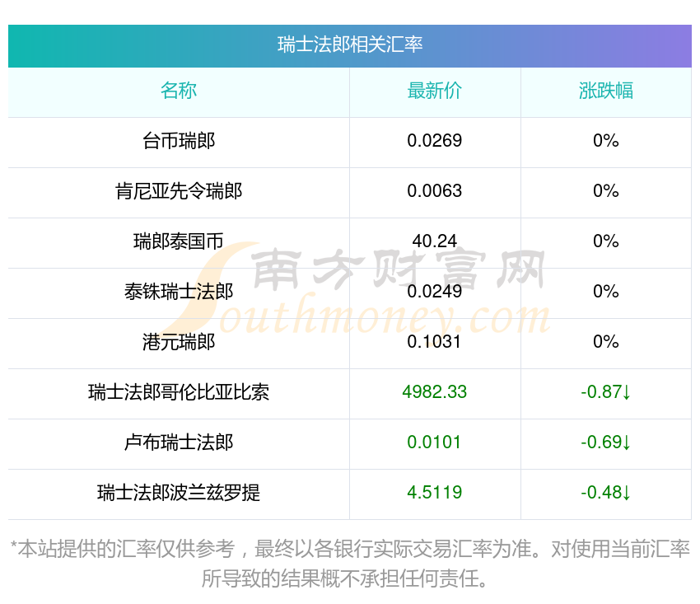Click the 名称 column header

point(179,91)
